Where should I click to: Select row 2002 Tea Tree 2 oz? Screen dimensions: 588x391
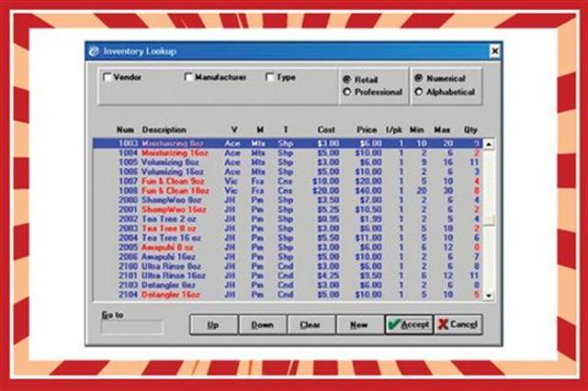[x=288, y=219]
